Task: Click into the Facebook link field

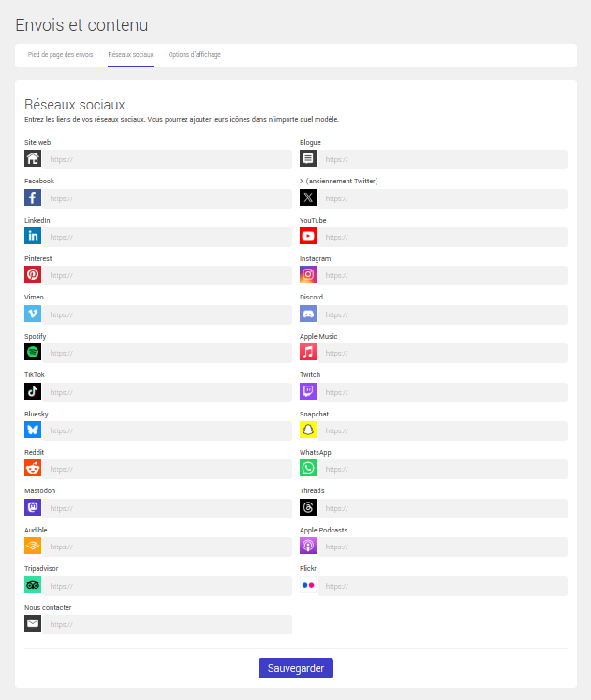Action: pos(167,198)
